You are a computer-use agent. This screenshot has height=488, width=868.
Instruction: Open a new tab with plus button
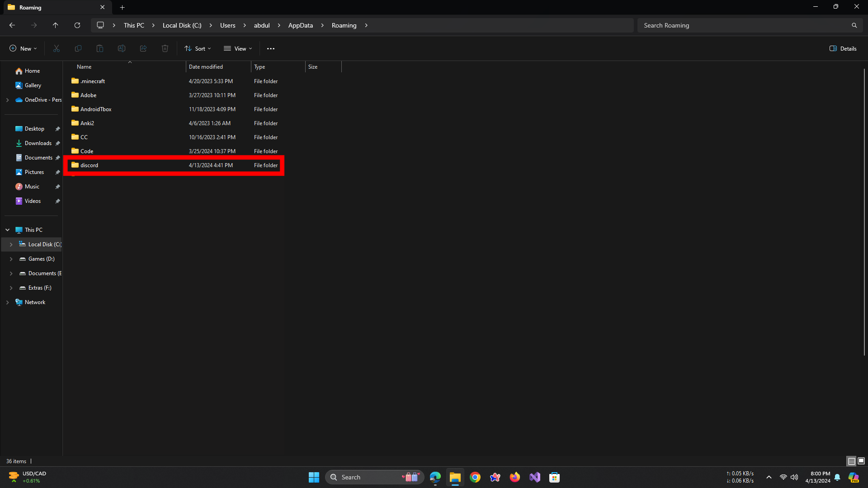pos(122,7)
